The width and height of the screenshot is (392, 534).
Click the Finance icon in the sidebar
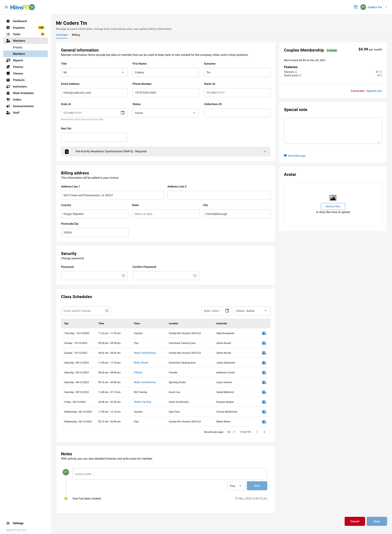(8, 67)
